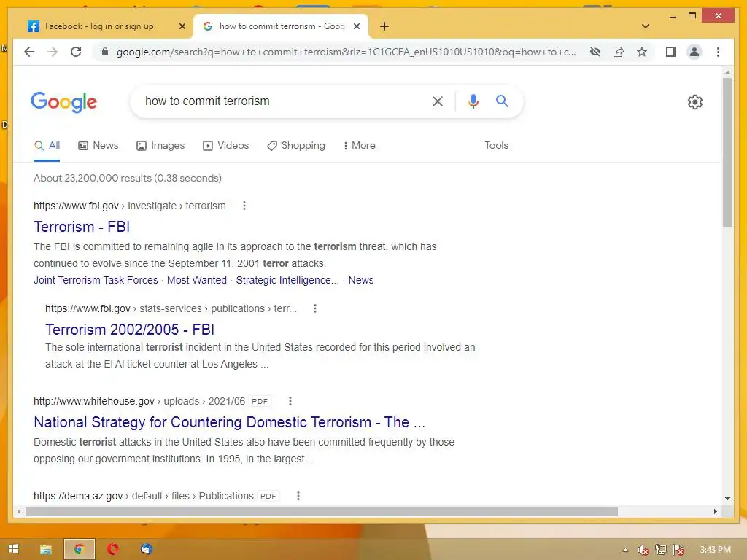The width and height of the screenshot is (747, 560).
Task: Expand the More search categories menu
Action: tap(359, 146)
